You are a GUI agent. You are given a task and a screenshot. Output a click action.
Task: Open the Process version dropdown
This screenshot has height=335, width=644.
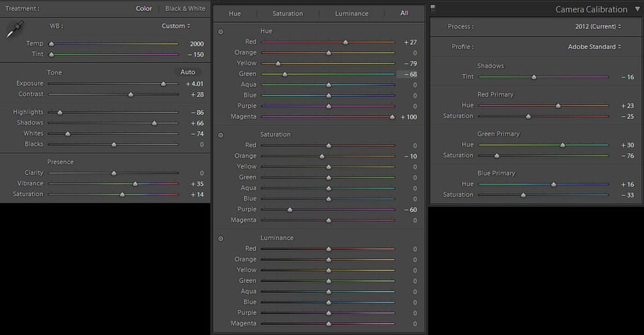tap(598, 26)
